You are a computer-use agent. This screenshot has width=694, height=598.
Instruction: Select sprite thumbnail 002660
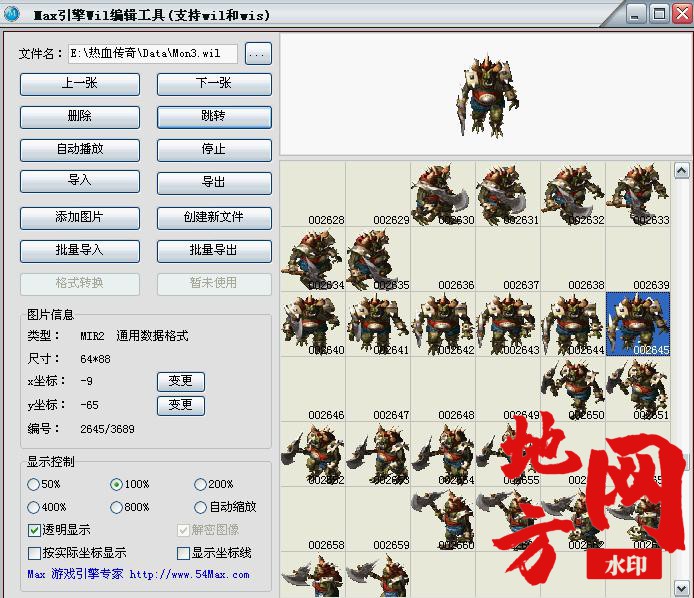point(443,519)
